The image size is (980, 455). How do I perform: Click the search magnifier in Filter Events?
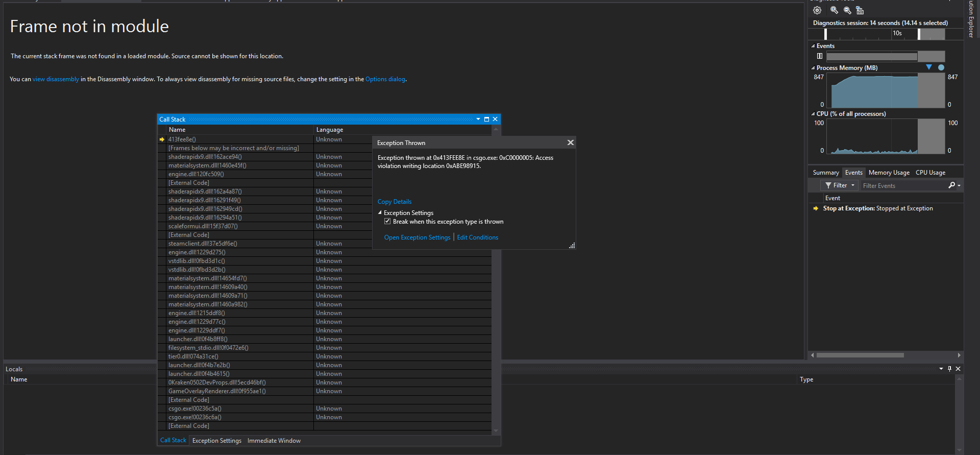pos(951,185)
